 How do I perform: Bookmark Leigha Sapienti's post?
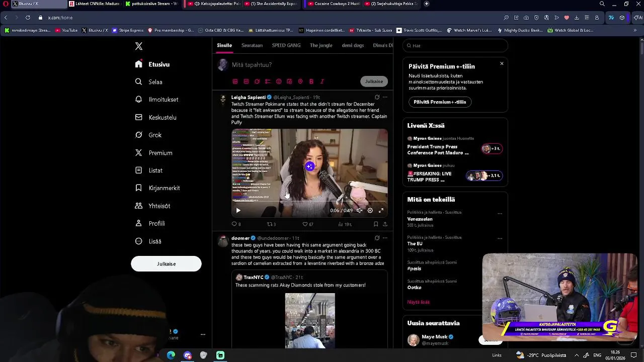376,224
